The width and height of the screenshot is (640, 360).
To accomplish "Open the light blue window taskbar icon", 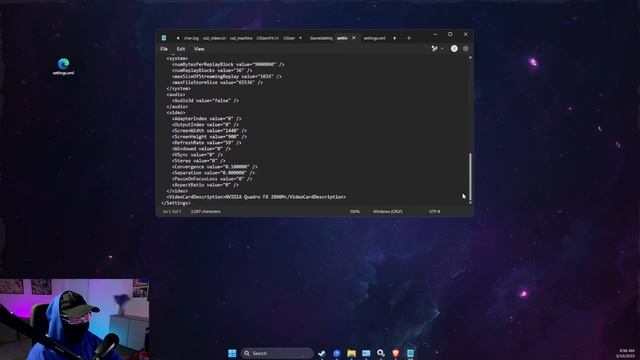I will pos(366,353).
